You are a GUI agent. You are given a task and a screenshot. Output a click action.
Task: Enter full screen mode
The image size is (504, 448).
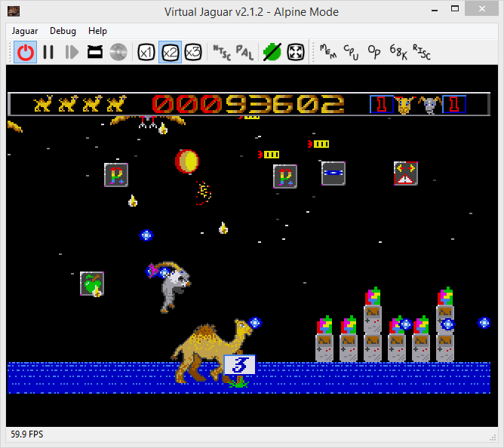tap(296, 52)
